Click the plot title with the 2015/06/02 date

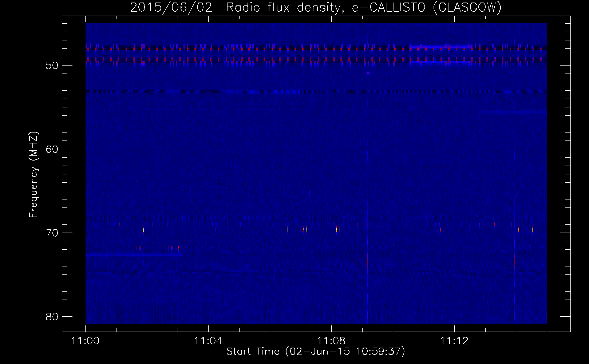click(x=316, y=7)
